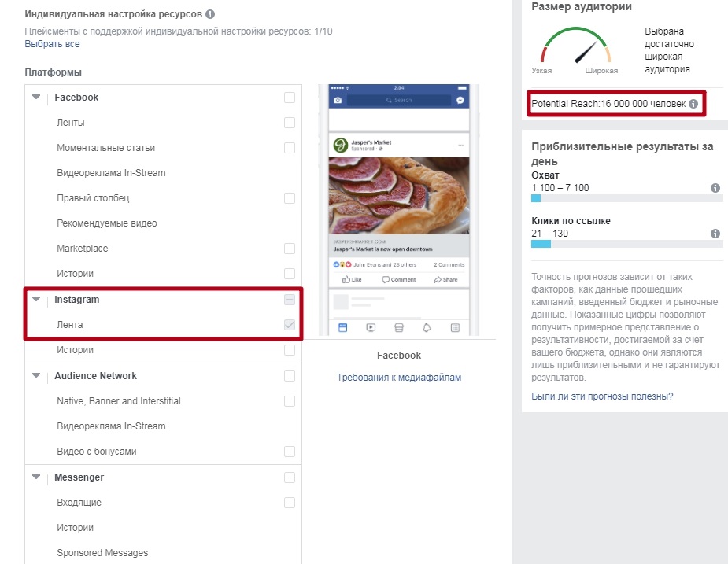This screenshot has width=728, height=564.
Task: Click the info icon next to Охват
Action: (715, 188)
